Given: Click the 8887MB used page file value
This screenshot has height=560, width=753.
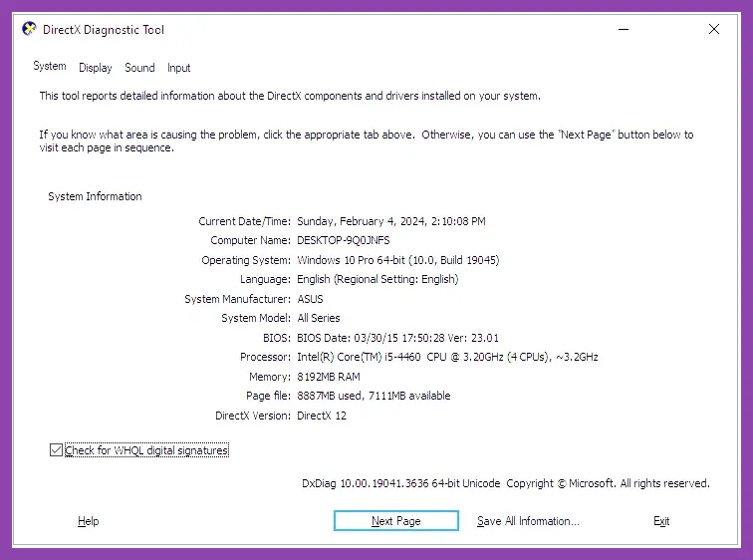Looking at the screenshot, I should [x=374, y=396].
